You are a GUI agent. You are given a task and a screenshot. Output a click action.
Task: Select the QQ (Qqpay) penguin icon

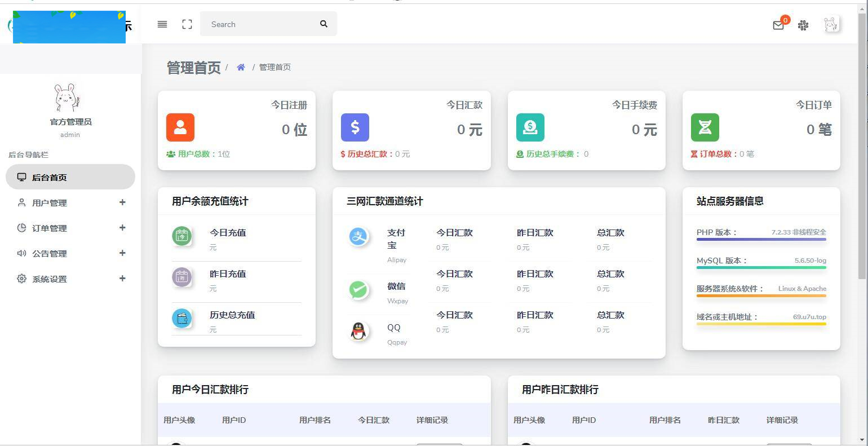coord(358,330)
